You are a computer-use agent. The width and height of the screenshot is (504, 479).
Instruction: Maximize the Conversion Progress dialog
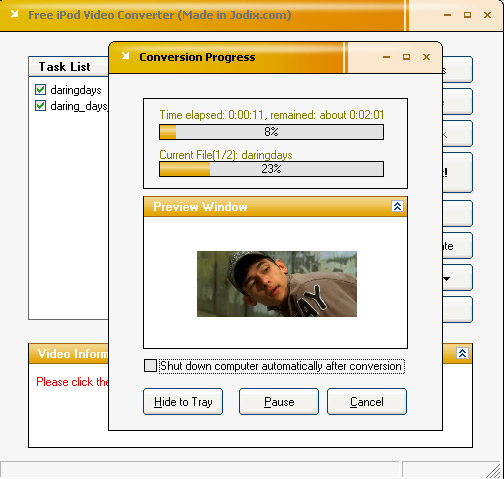tap(406, 57)
